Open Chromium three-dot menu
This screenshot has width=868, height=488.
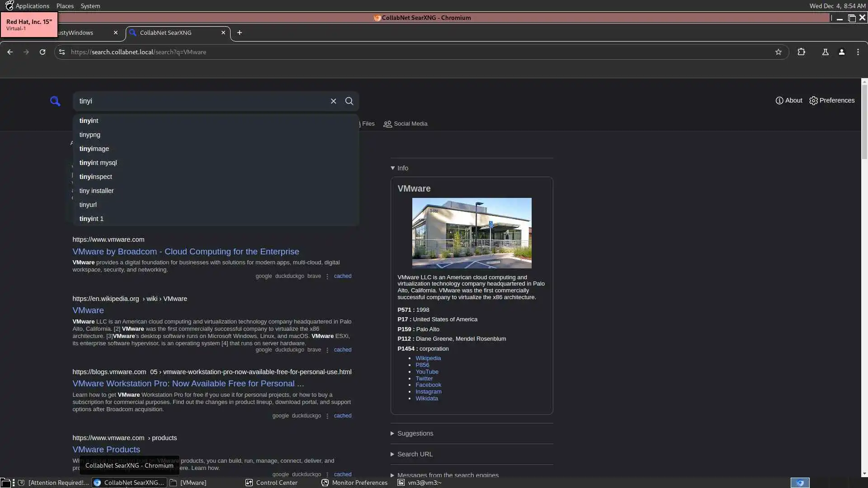pyautogui.click(x=858, y=52)
